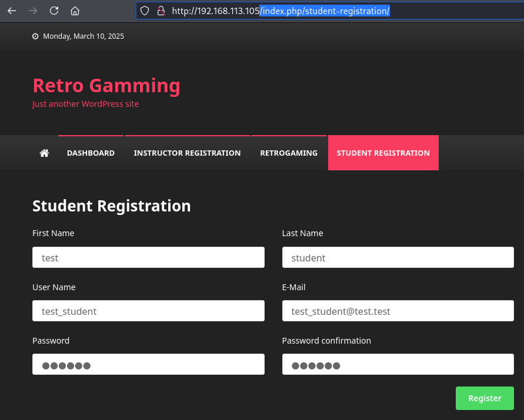Submit the form with Register button
The width and height of the screenshot is (524, 420).
tap(485, 398)
